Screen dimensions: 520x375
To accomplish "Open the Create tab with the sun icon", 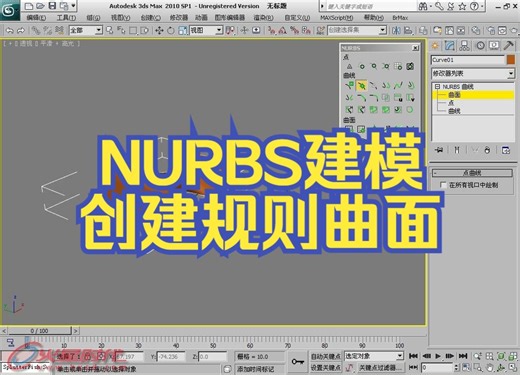I will (435, 46).
